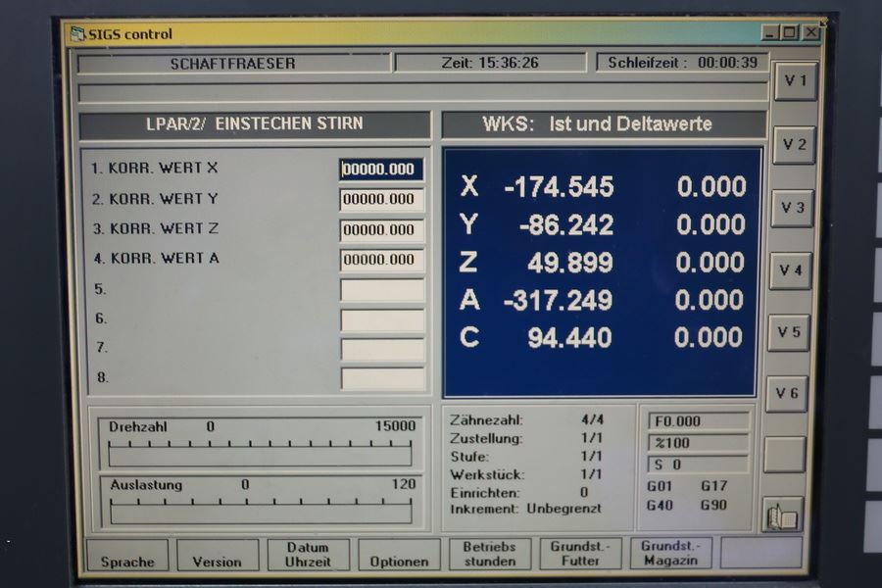882x588 pixels.
Task: Select Grundst.-Magazin button
Action: [670, 553]
